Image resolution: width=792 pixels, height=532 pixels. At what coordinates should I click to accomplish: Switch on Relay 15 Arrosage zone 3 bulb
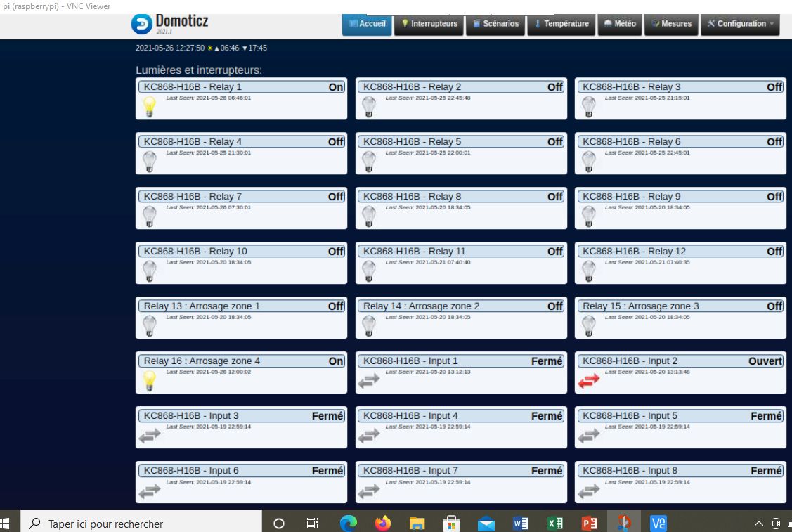tap(588, 325)
